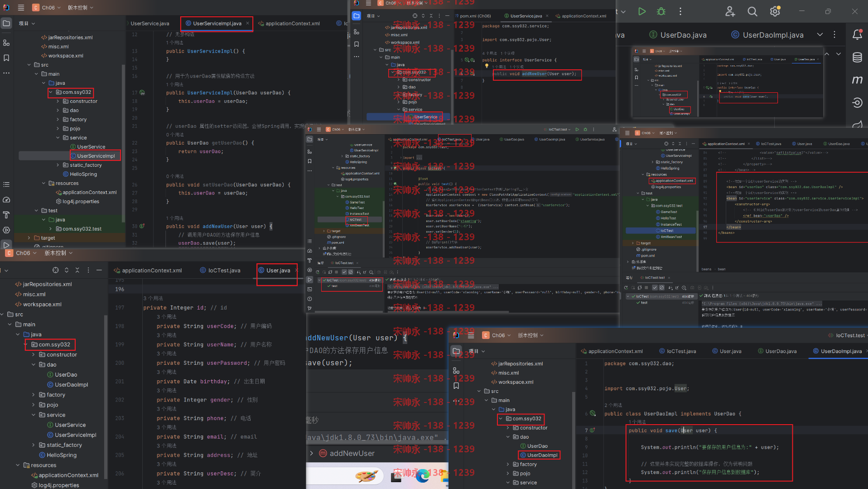
Task: Toggle show passed tests in right applicationContext run panel
Action: 654,288
